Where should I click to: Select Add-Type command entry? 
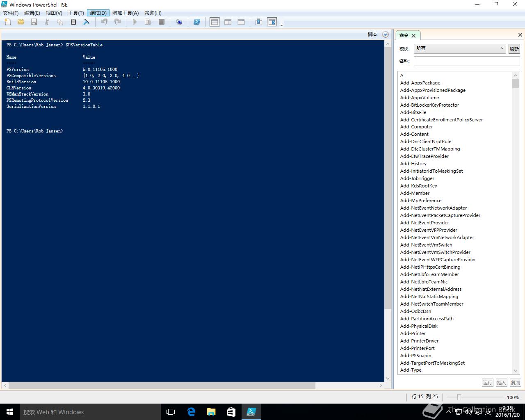411,370
